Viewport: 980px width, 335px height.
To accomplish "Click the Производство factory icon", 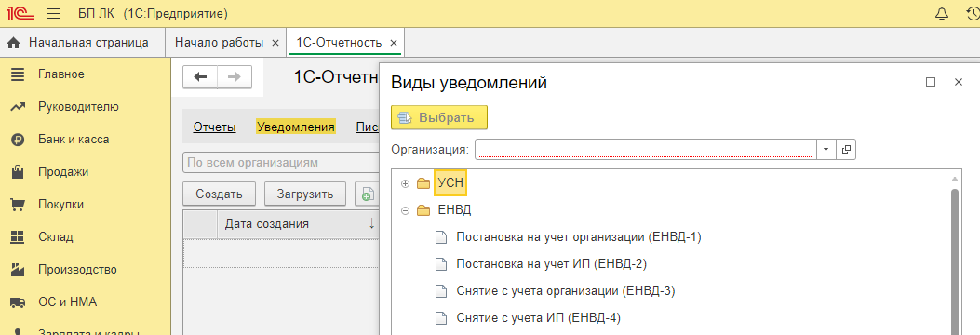I will (18, 269).
